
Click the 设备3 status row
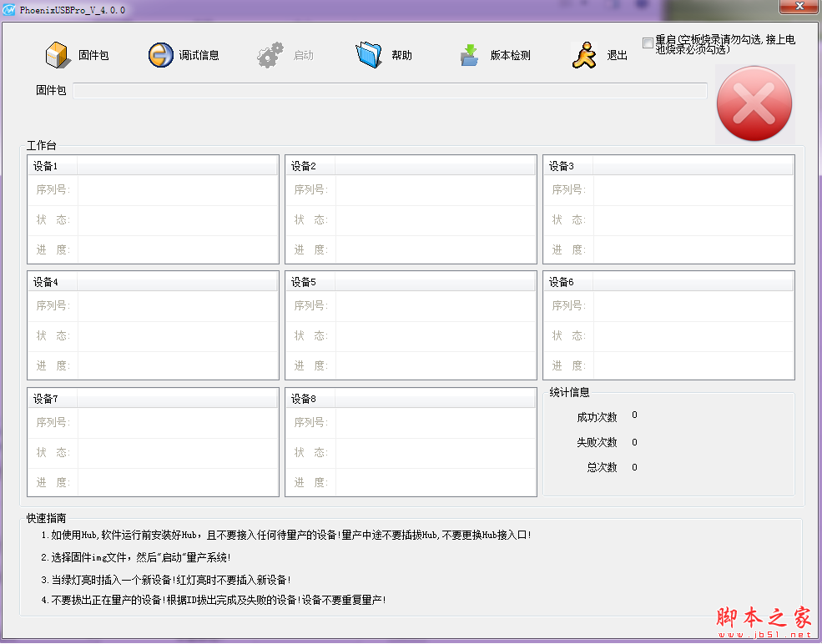(693, 220)
